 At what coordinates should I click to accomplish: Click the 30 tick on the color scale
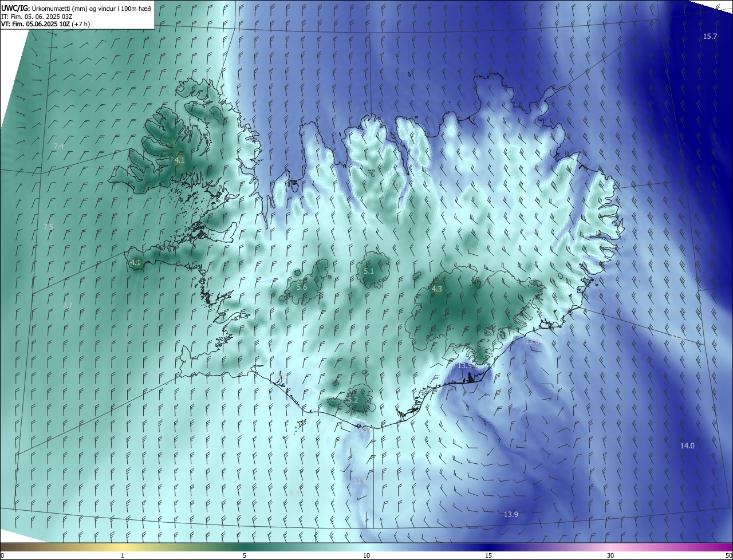[610, 555]
